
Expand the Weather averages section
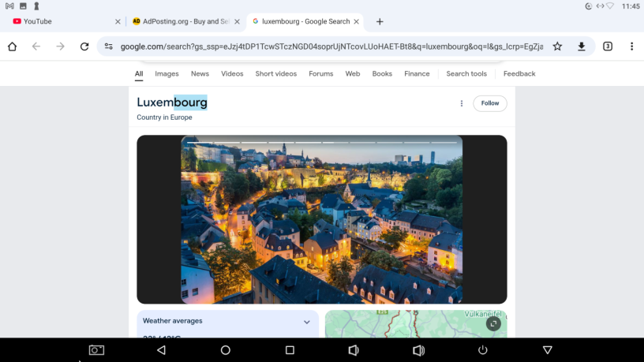pyautogui.click(x=306, y=322)
